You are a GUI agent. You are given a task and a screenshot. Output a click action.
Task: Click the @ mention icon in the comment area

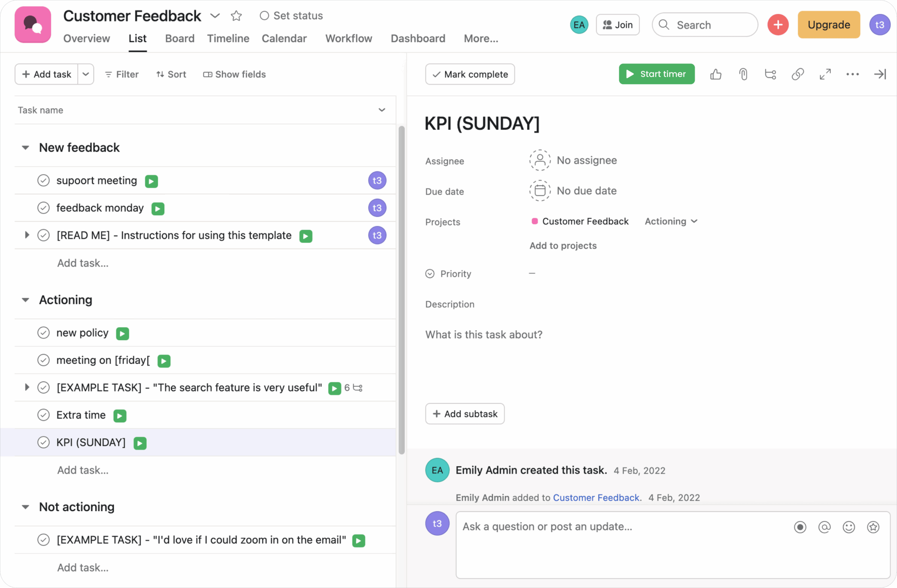coord(824,527)
